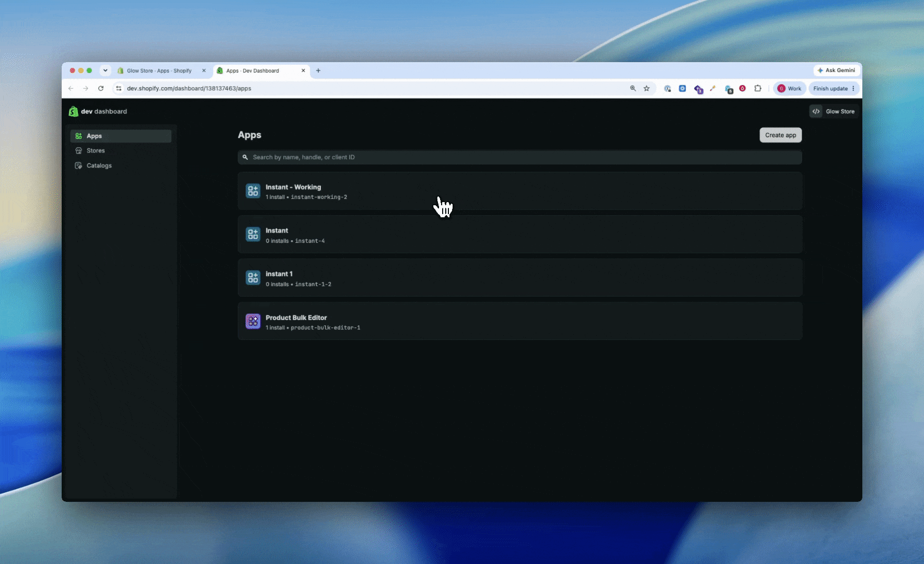Screen dimensions: 924x564
Task: Click the handle text product-bulk-editor-1
Action: 326,328
